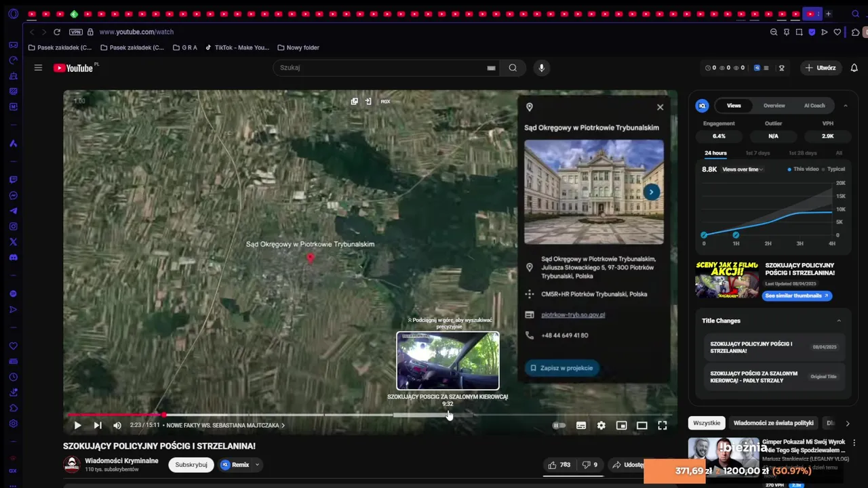Open the Opera GX main menu logo
Screen dimensions: 868x488
(13, 14)
